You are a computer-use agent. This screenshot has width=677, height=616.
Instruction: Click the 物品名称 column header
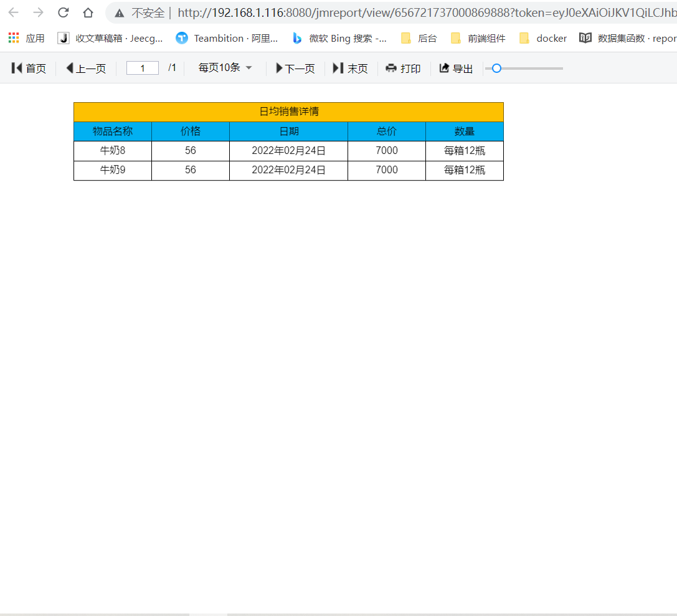pyautogui.click(x=113, y=131)
